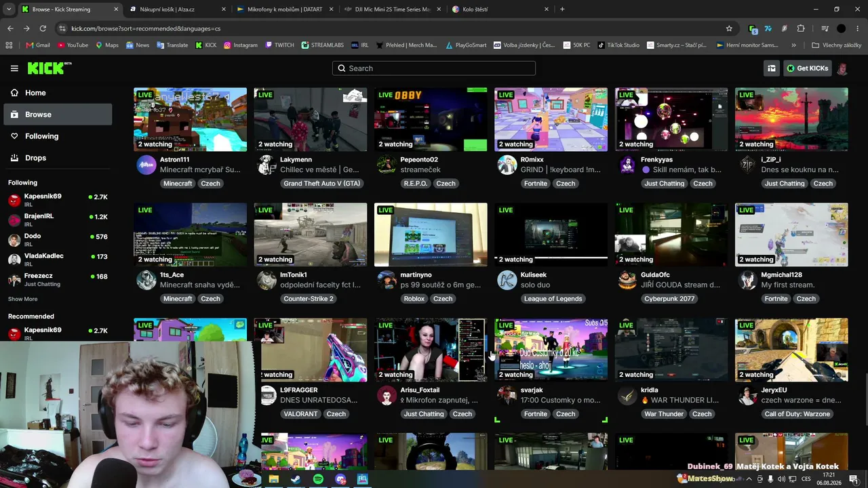Click the Get KICKs button
The height and width of the screenshot is (488, 868).
[x=807, y=68]
